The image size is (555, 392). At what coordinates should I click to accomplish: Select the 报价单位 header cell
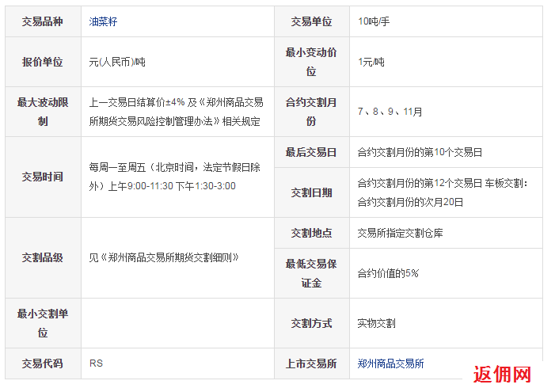pyautogui.click(x=43, y=62)
